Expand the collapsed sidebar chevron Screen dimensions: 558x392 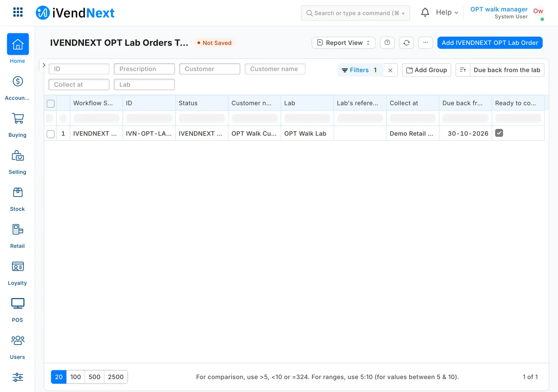point(44,65)
